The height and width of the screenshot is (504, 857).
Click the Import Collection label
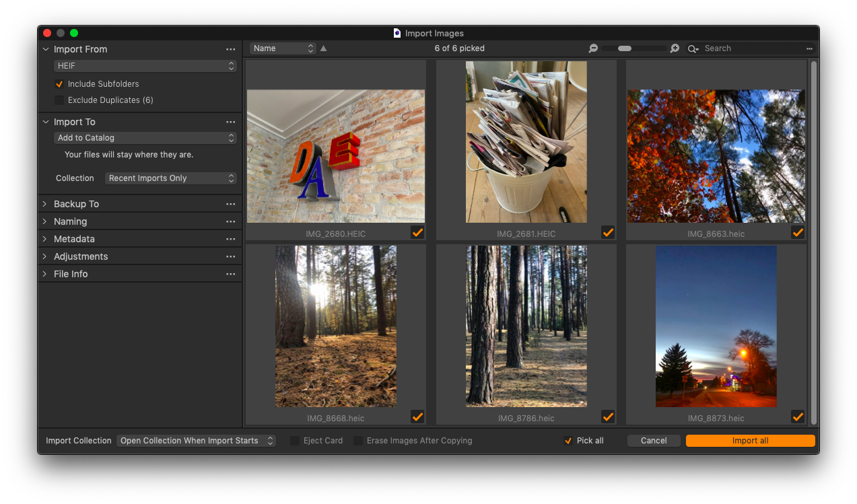tap(79, 441)
